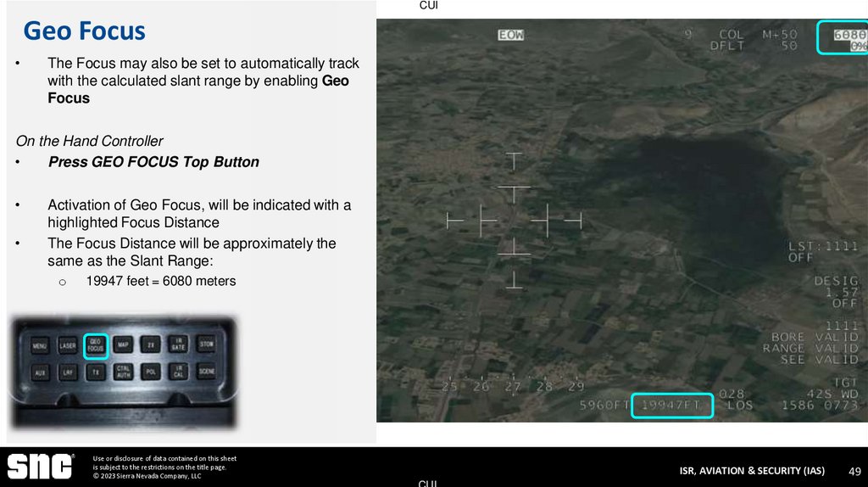
Task: Click the center of the crosshair reticle
Action: 514,221
